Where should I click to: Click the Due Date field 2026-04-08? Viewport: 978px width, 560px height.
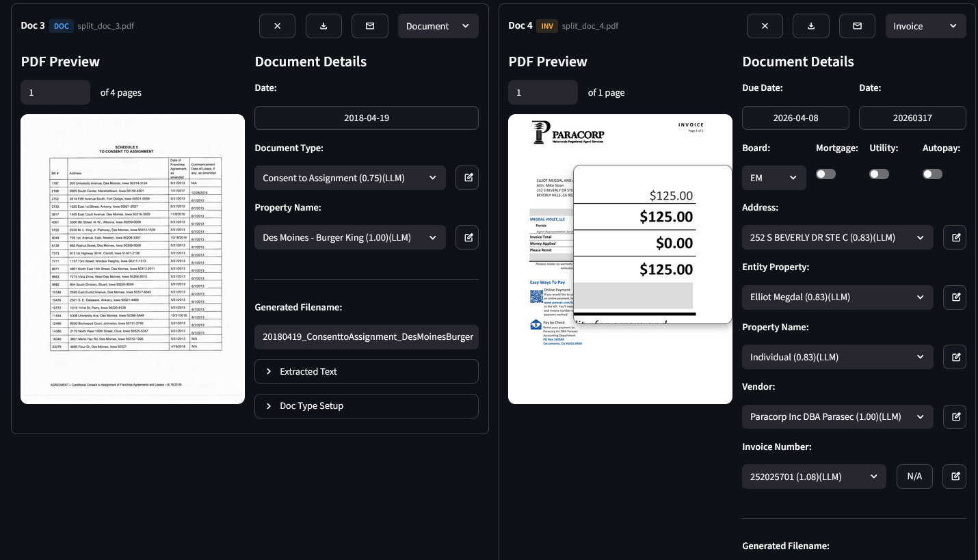pos(795,118)
